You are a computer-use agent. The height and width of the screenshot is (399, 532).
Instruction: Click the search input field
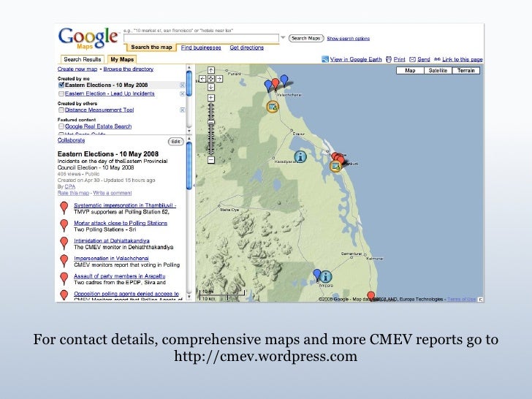201,38
